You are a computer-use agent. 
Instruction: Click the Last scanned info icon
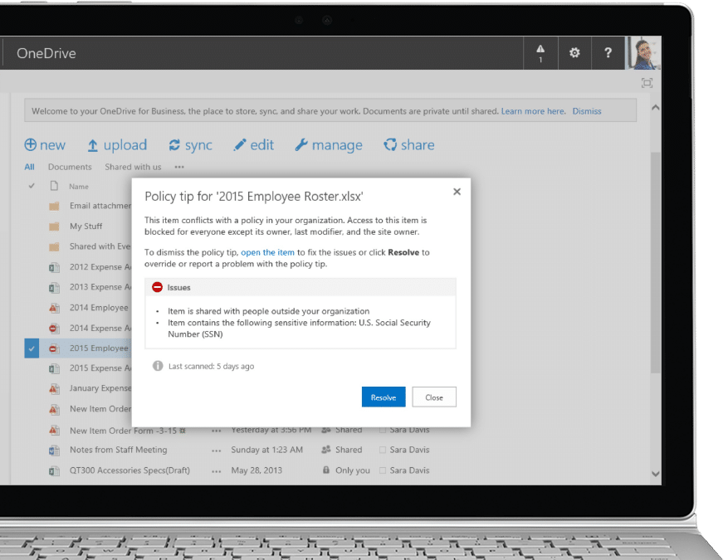(158, 366)
